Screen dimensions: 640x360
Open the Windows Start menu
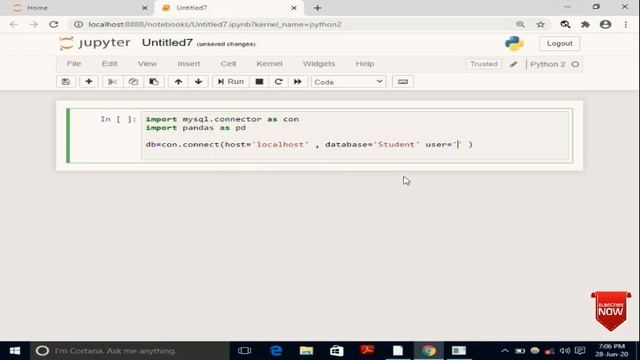[15, 351]
